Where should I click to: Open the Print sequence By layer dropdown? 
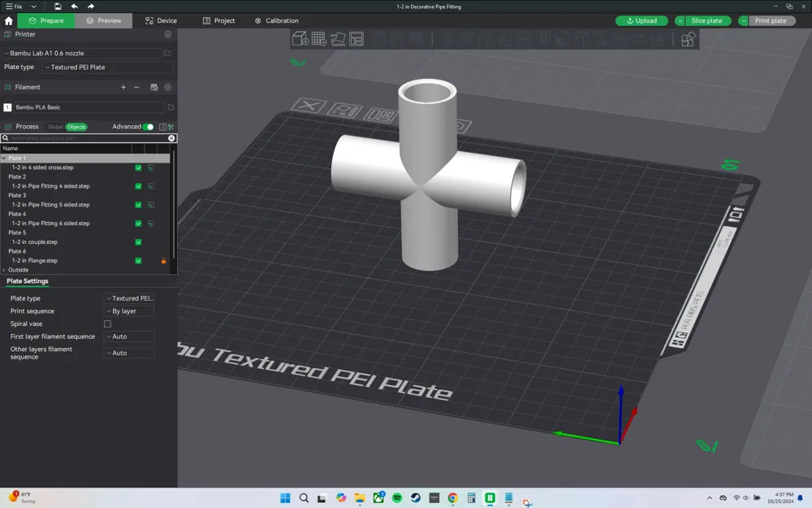[128, 311]
